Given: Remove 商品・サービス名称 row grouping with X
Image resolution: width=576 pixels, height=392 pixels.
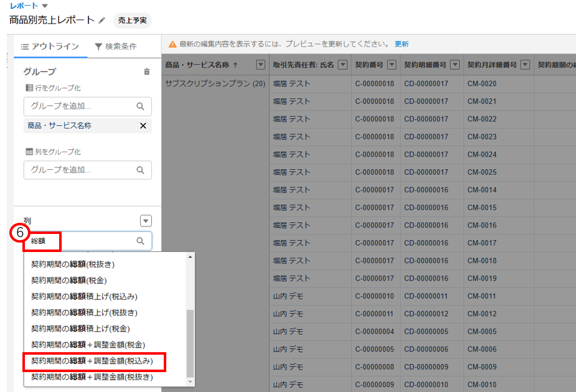Looking at the screenshot, I should click(x=143, y=126).
